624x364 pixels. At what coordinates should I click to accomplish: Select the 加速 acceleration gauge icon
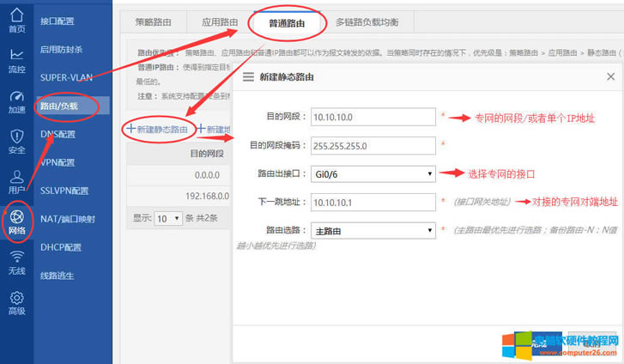point(16,101)
